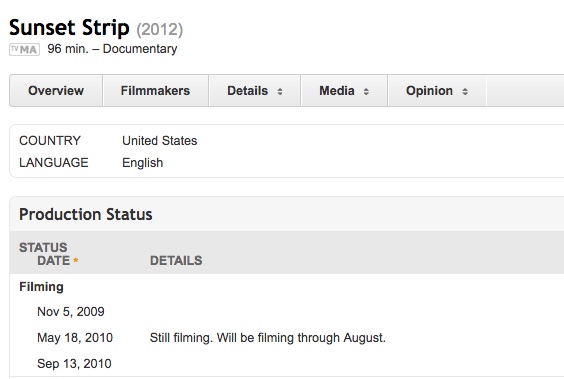
Task: Expand the Media menu
Action: [x=344, y=91]
